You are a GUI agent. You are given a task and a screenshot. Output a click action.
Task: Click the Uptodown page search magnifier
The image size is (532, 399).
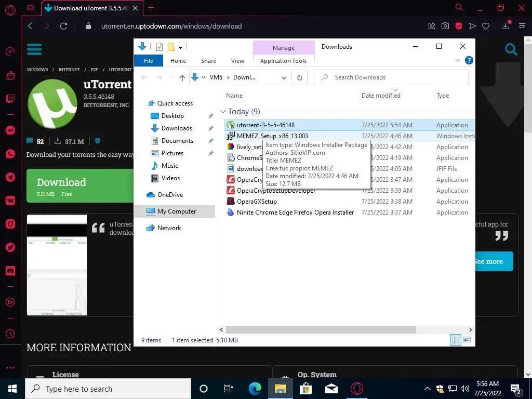point(511,50)
